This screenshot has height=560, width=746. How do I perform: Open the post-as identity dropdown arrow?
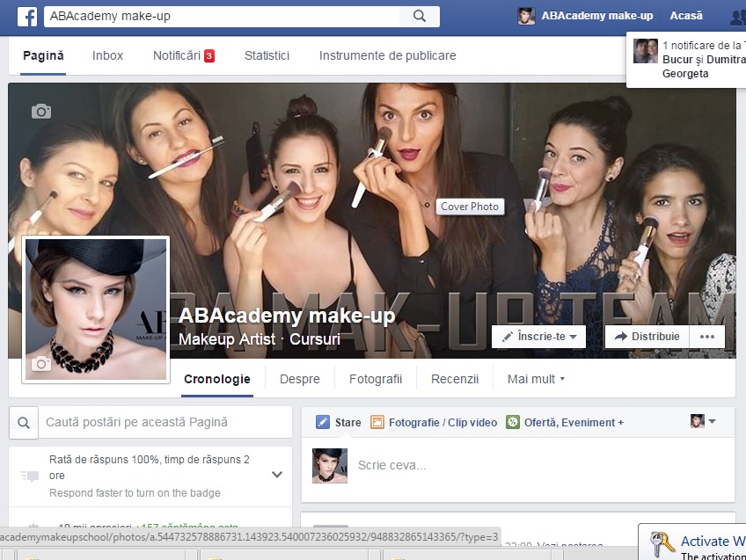click(713, 421)
